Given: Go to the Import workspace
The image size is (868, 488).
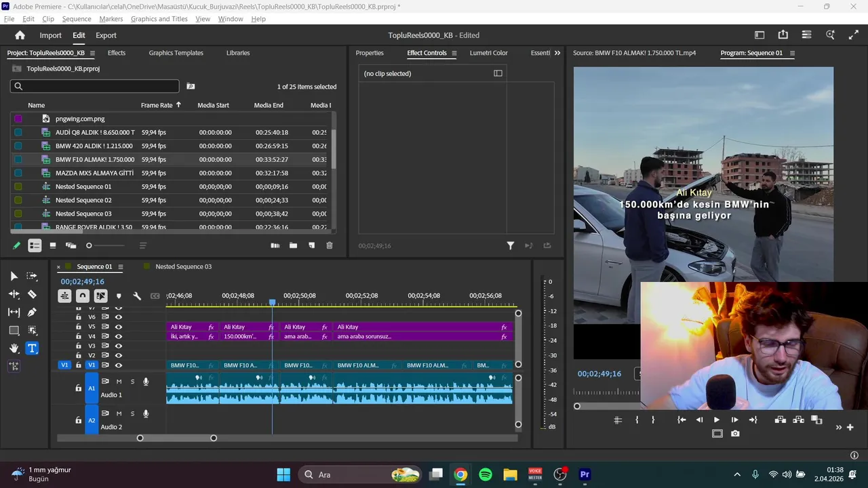Looking at the screenshot, I should (50, 35).
